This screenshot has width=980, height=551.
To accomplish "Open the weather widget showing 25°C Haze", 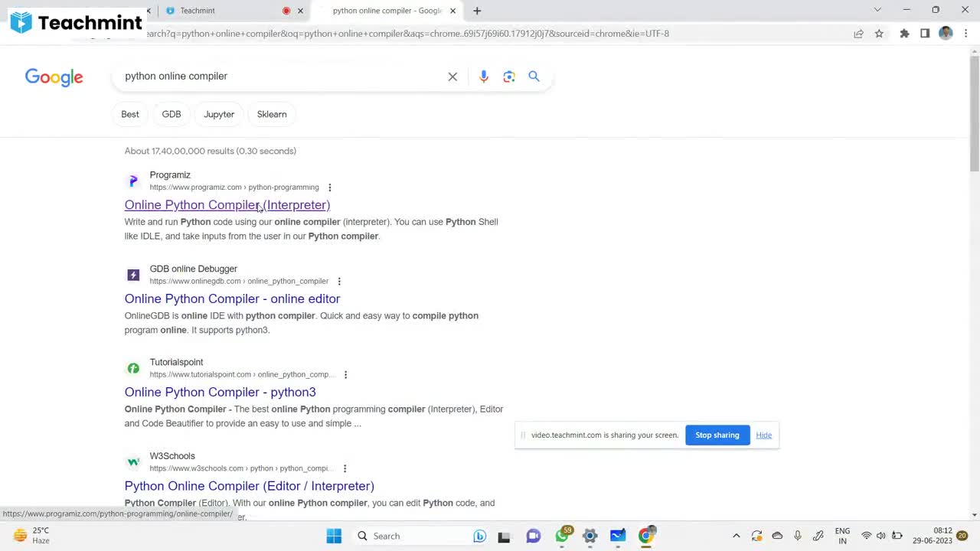I will pos(31,536).
